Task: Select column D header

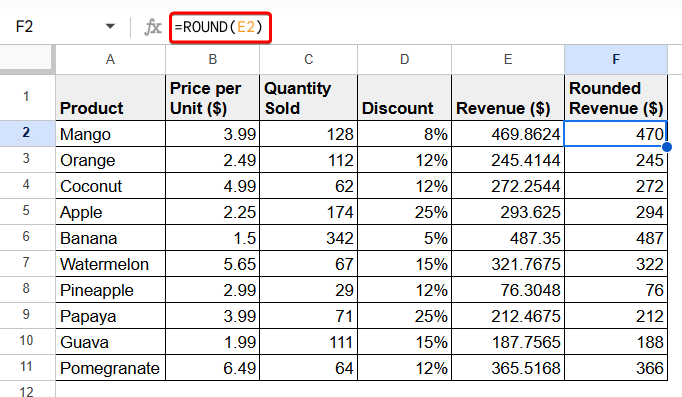Action: [405, 59]
